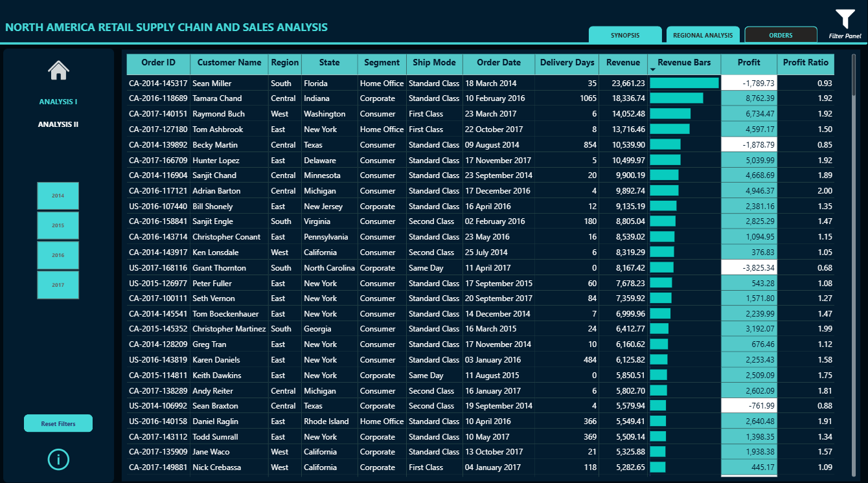The height and width of the screenshot is (483, 868).
Task: Select order ID CA-2016-118689 cell
Action: pyautogui.click(x=158, y=98)
